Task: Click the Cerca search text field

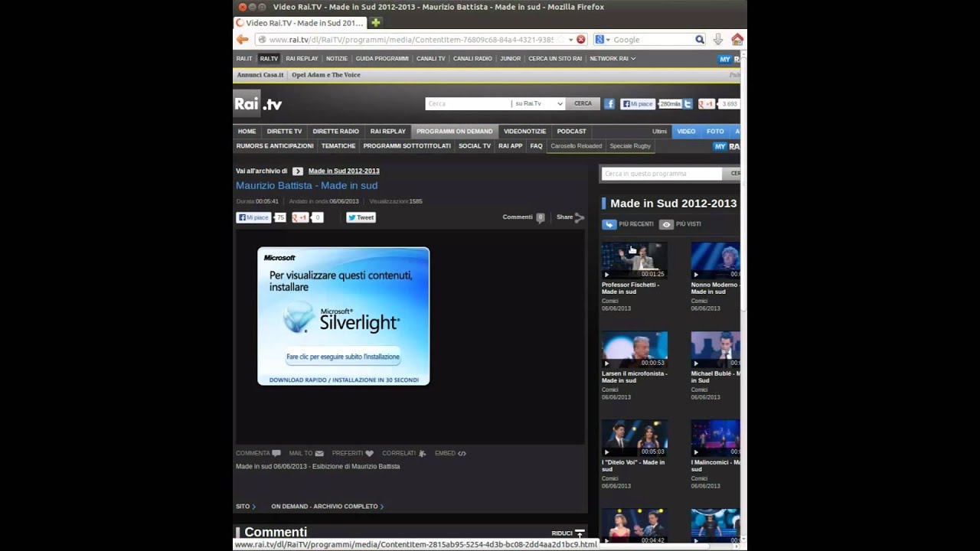Action: [x=468, y=103]
